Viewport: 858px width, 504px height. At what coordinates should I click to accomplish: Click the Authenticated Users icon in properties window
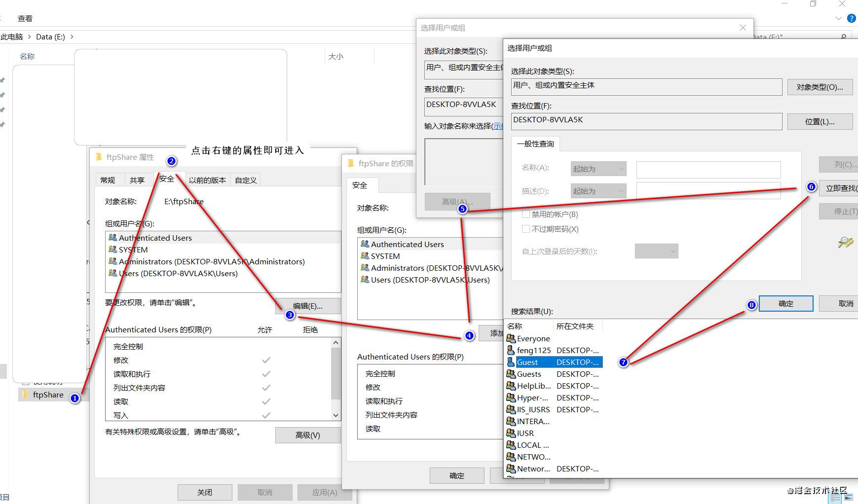113,237
